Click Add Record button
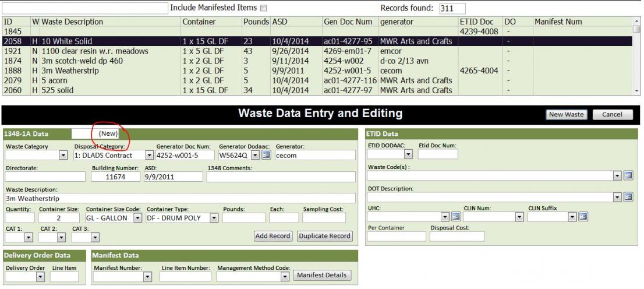This screenshot has height=289, width=644. point(273,236)
